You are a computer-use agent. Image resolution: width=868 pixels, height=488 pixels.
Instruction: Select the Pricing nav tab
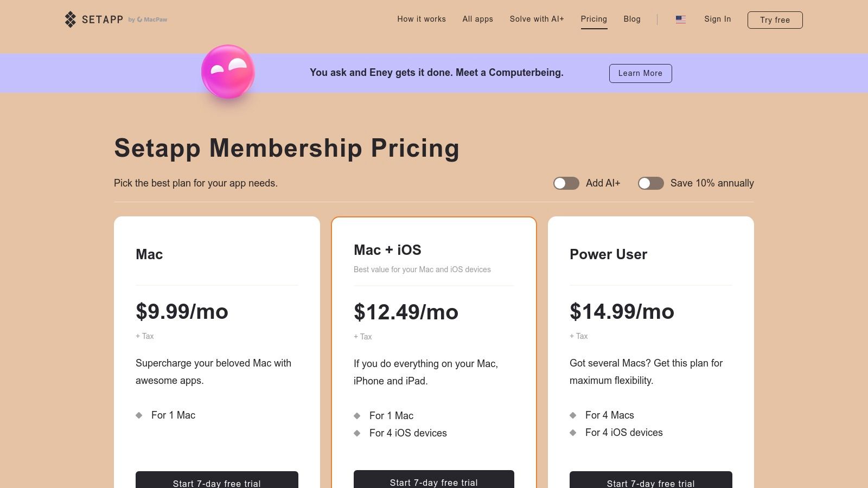[593, 19]
